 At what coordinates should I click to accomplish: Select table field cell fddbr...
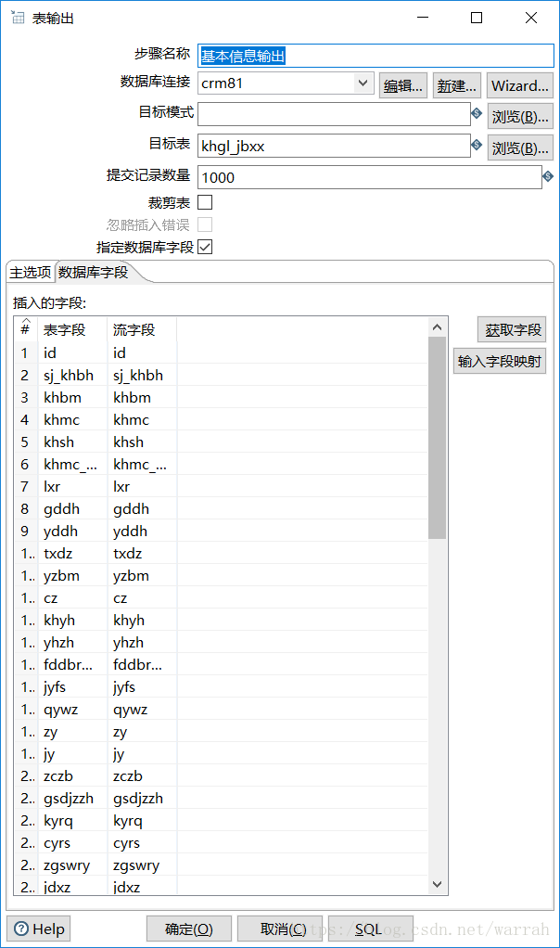pyautogui.click(x=72, y=664)
